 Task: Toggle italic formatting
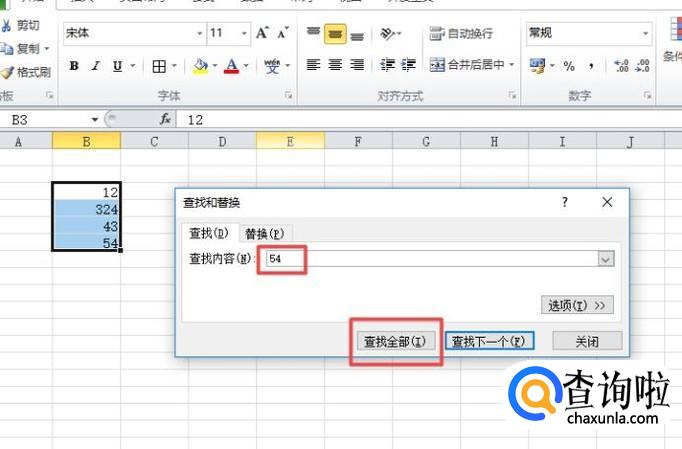tap(96, 66)
